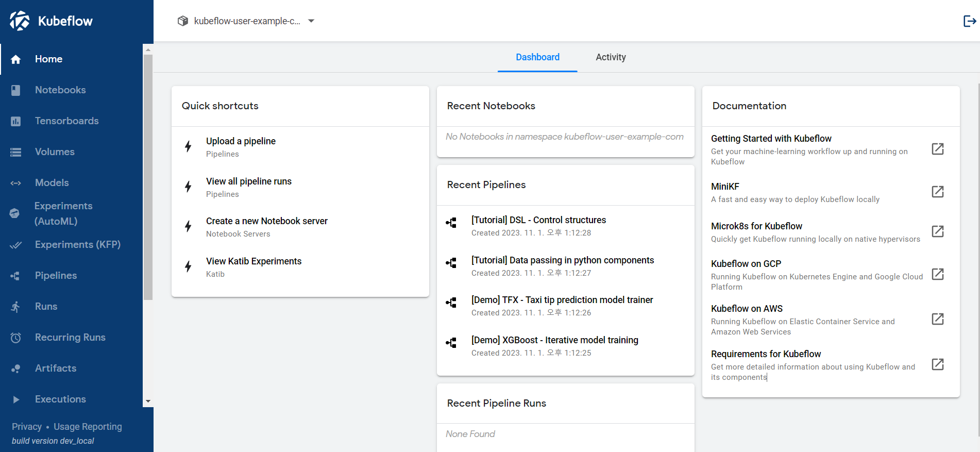
Task: Click the View all pipeline runs shortcut
Action: pyautogui.click(x=300, y=187)
